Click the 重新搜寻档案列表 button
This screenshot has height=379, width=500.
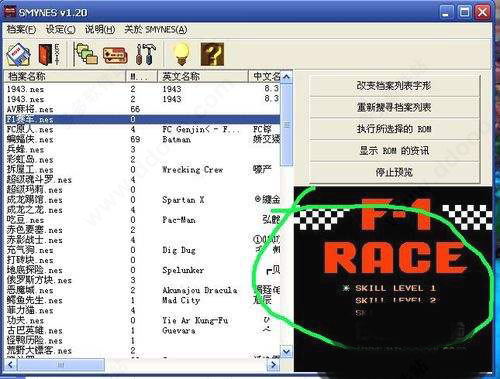[x=394, y=108]
